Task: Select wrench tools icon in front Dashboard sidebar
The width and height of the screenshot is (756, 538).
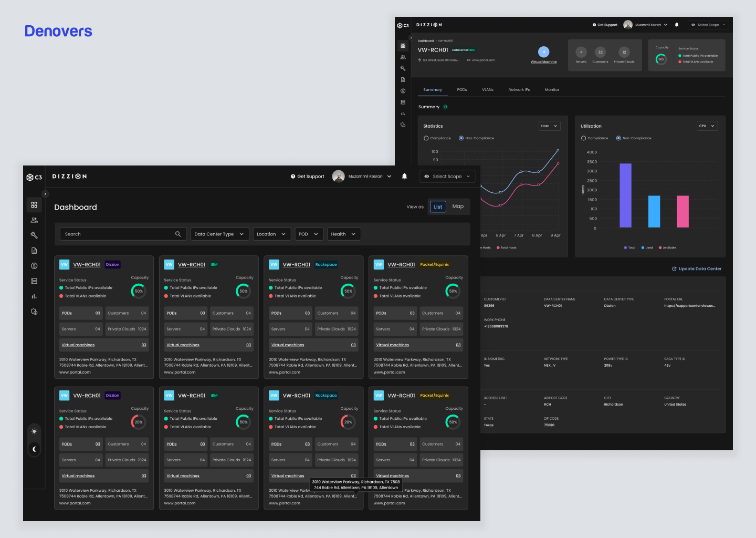Action: pos(34,235)
